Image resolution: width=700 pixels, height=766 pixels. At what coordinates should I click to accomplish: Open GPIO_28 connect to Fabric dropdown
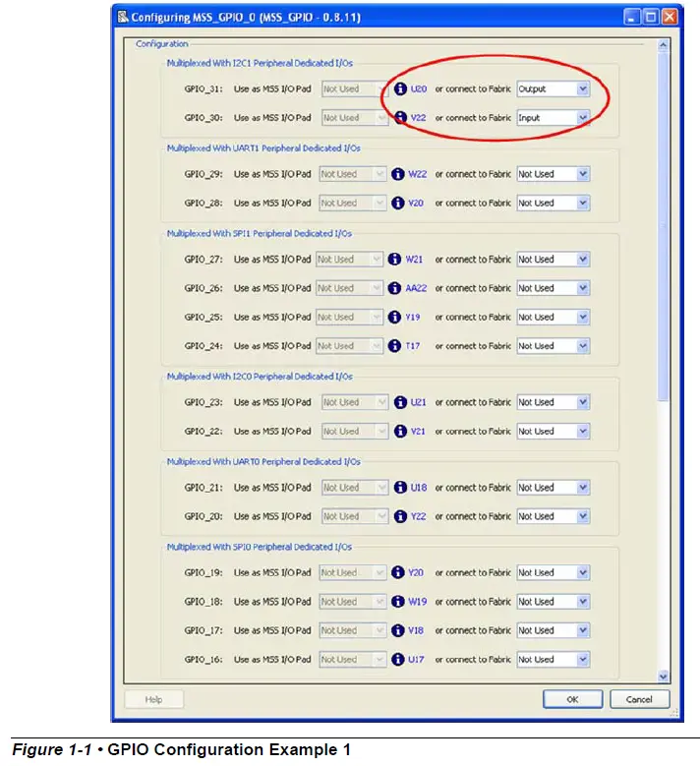553,203
